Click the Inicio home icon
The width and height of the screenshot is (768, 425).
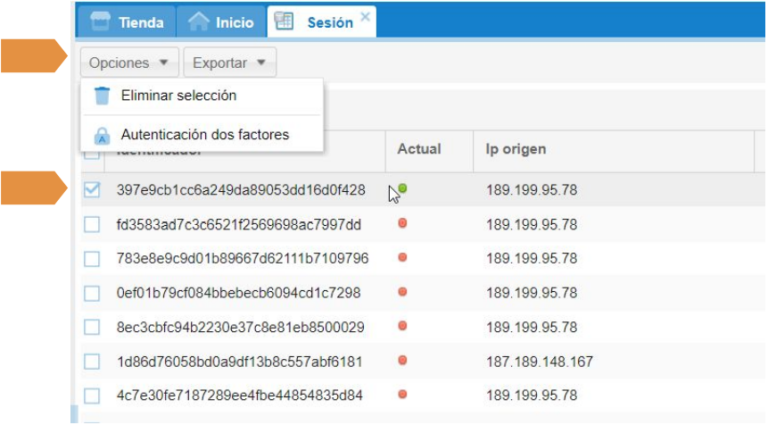point(199,21)
